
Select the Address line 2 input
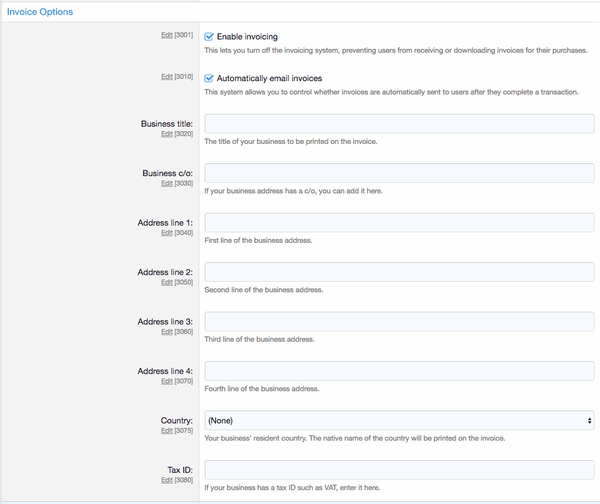pyautogui.click(x=399, y=272)
